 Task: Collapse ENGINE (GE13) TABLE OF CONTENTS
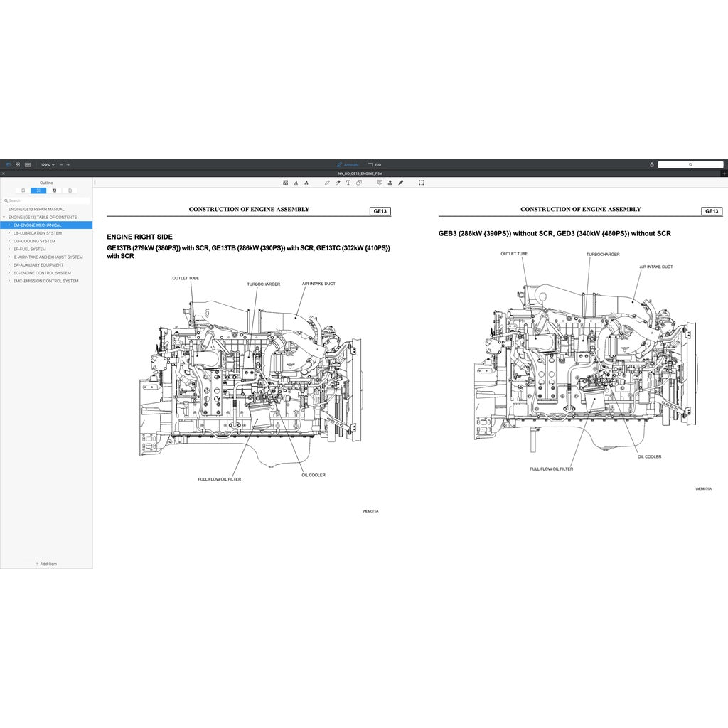coord(6,217)
